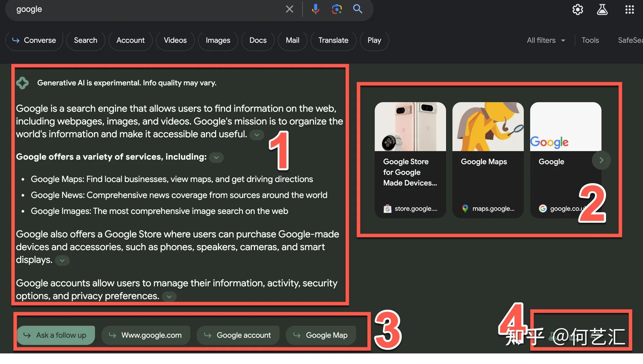643x364 pixels.
Task: Click the Ask a follow up button
Action: click(x=55, y=335)
